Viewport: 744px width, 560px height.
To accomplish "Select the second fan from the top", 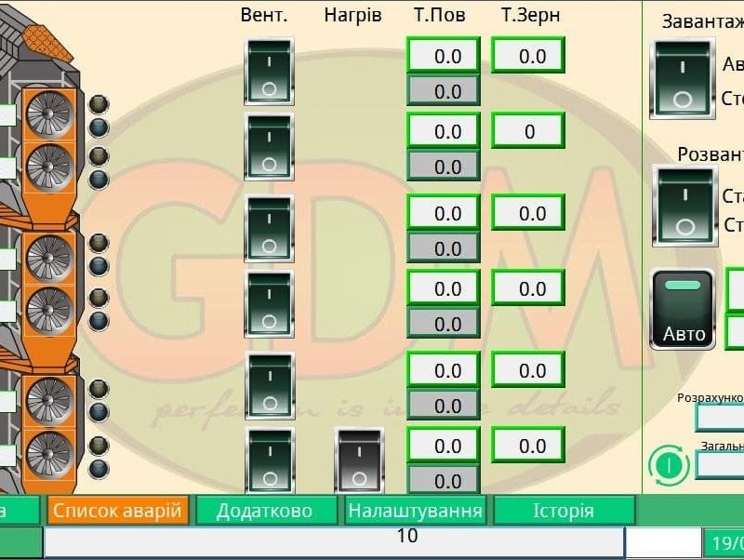I will point(49,167).
